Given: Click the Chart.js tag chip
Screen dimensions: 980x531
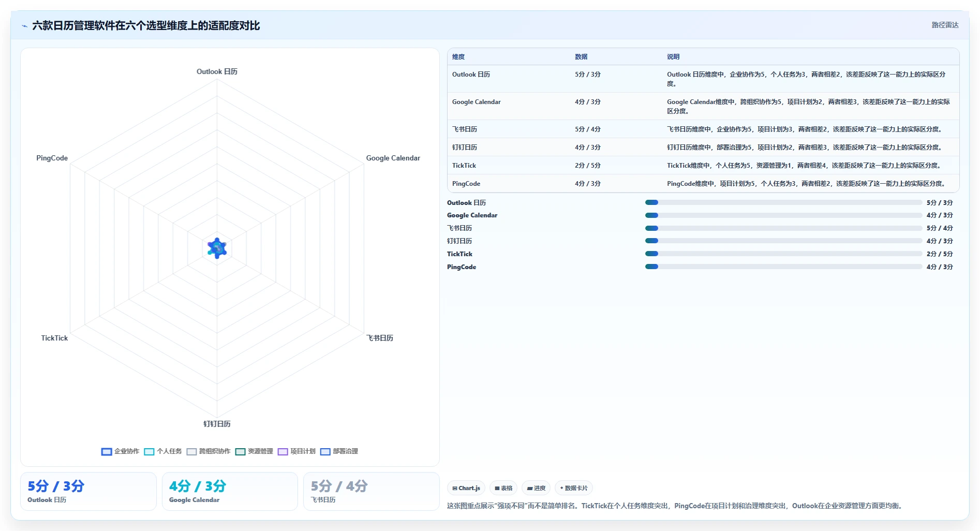Looking at the screenshot, I should 466,488.
